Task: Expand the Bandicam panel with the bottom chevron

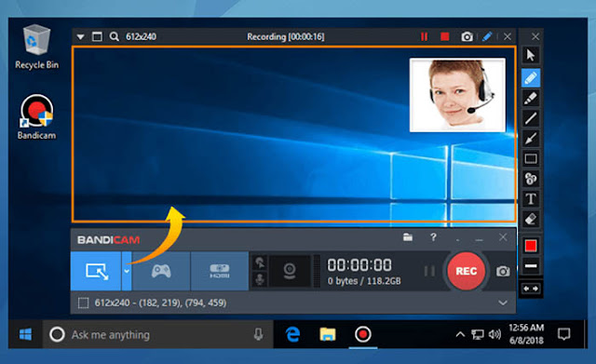Action: pos(503,303)
